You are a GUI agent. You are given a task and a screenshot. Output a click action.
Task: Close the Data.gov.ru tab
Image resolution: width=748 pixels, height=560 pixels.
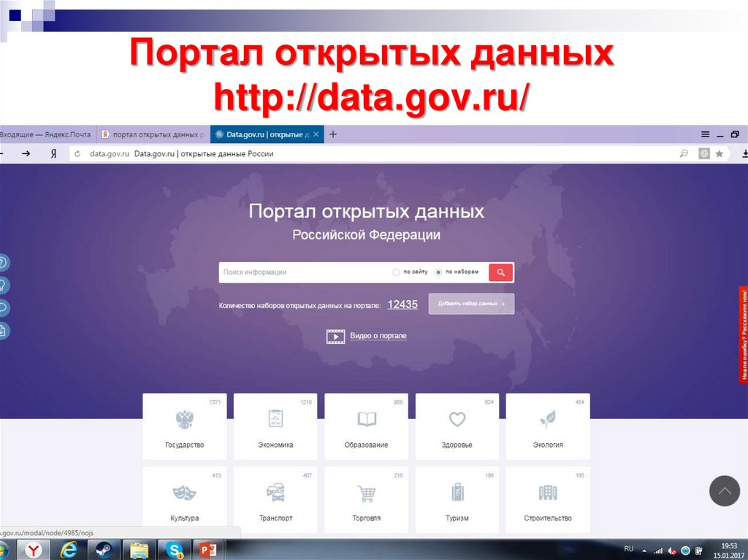pyautogui.click(x=316, y=134)
